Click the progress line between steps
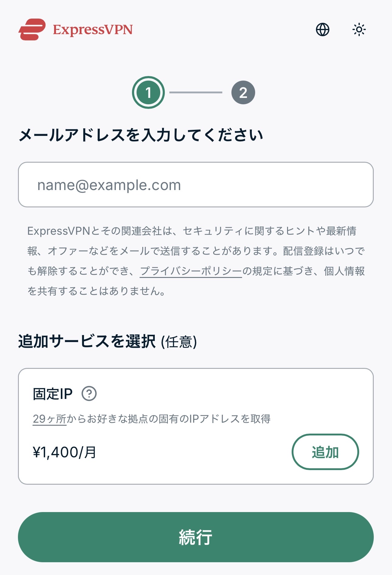The height and width of the screenshot is (575, 392). [x=196, y=92]
